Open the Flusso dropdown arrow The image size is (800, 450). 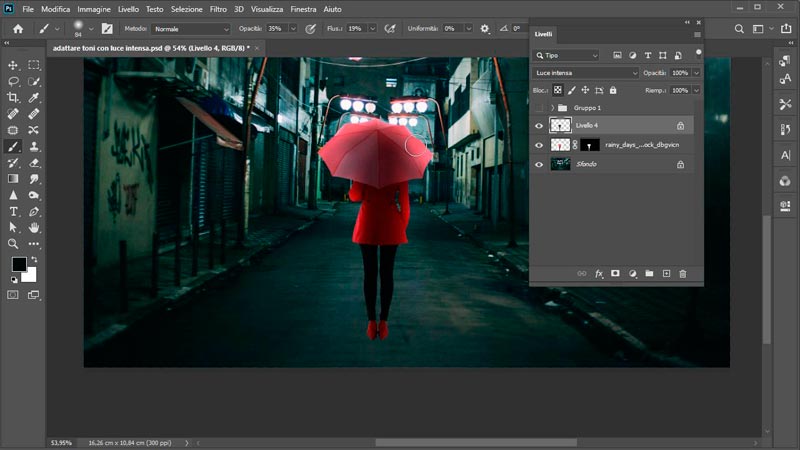click(x=372, y=29)
